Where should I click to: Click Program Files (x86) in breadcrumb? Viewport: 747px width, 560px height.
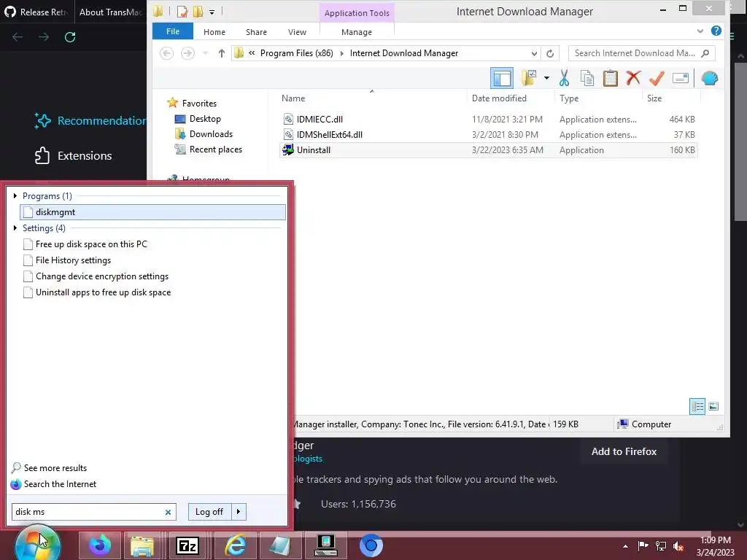pyautogui.click(x=296, y=53)
